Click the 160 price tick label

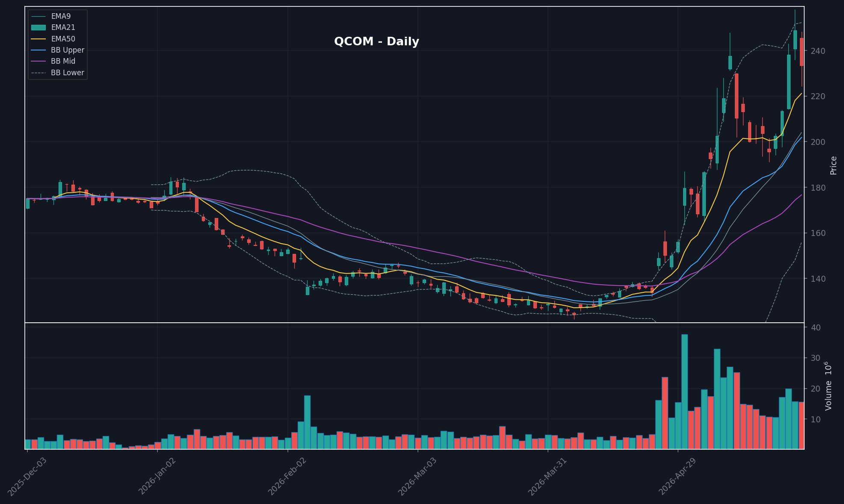pyautogui.click(x=818, y=233)
